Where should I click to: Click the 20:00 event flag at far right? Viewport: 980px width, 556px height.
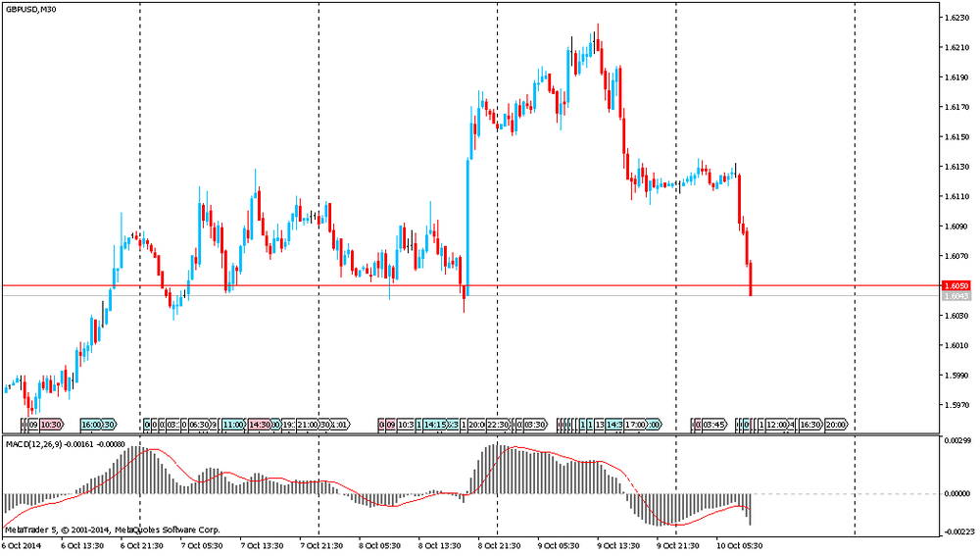coord(836,425)
